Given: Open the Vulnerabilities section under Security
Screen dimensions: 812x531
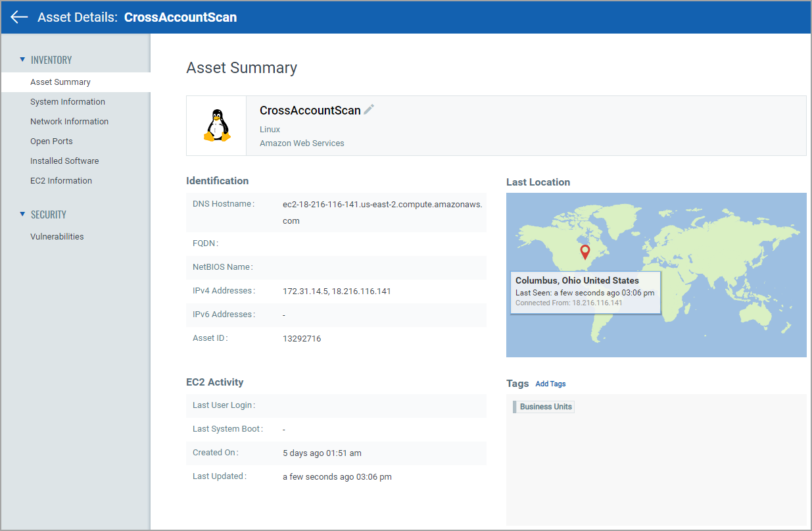Looking at the screenshot, I should click(x=57, y=237).
